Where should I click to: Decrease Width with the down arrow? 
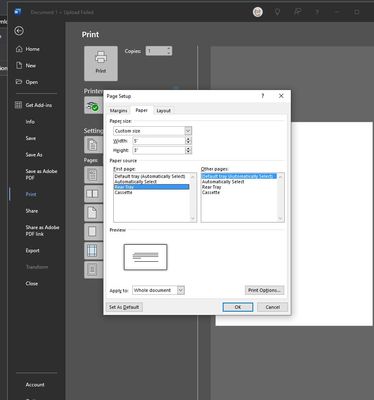point(188,143)
